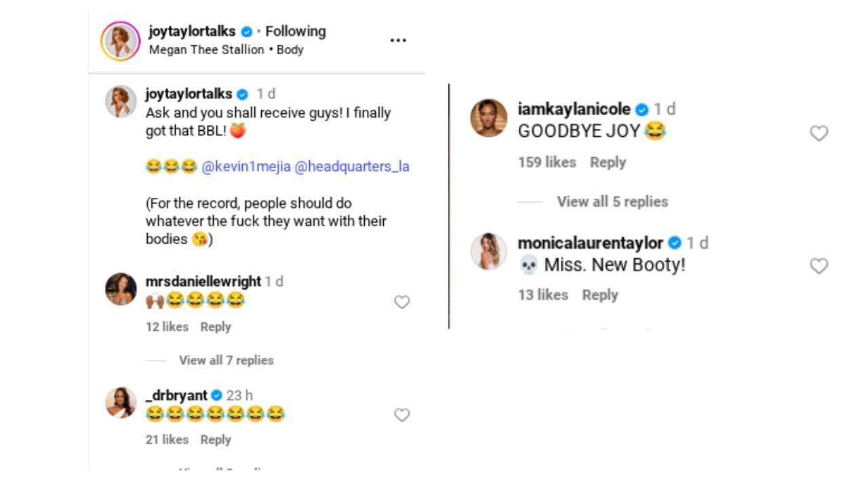This screenshot has height=488, width=868.
Task: Expand View all 5 replies
Action: tap(612, 201)
